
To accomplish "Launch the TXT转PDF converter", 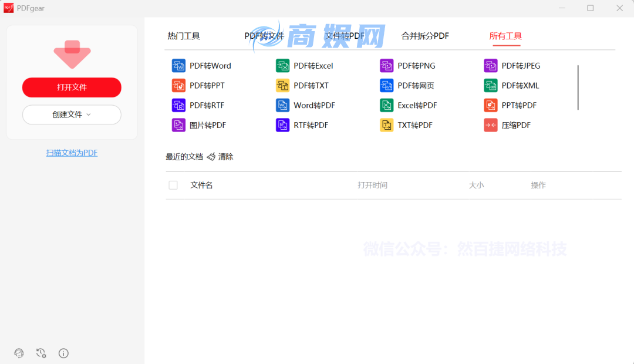I will (414, 124).
